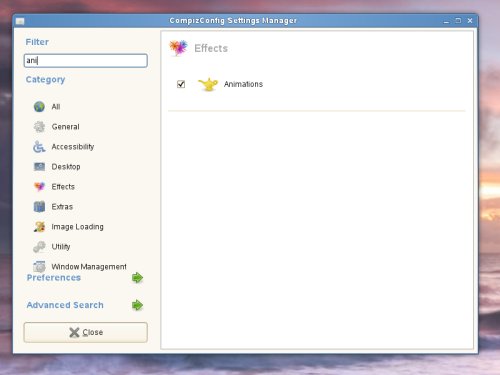Minimize the CompizConfig window
This screenshot has height=375, width=500.
point(446,21)
